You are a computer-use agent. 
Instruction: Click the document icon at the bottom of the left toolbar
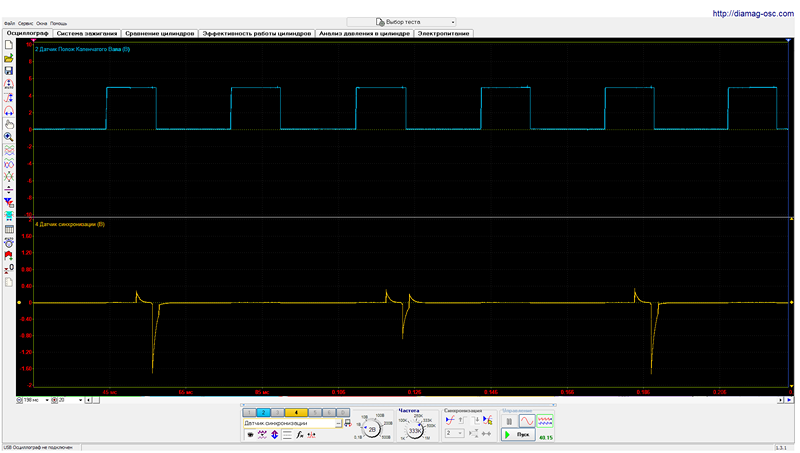(x=9, y=282)
